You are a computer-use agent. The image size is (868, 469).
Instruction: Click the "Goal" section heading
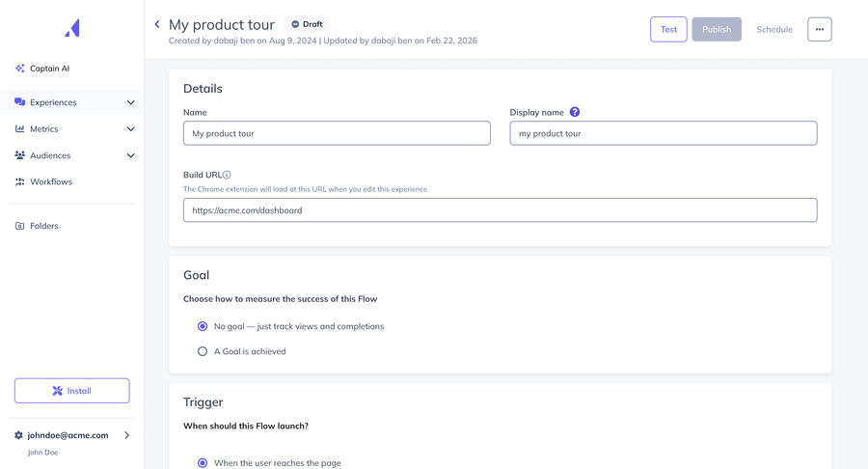click(x=196, y=275)
